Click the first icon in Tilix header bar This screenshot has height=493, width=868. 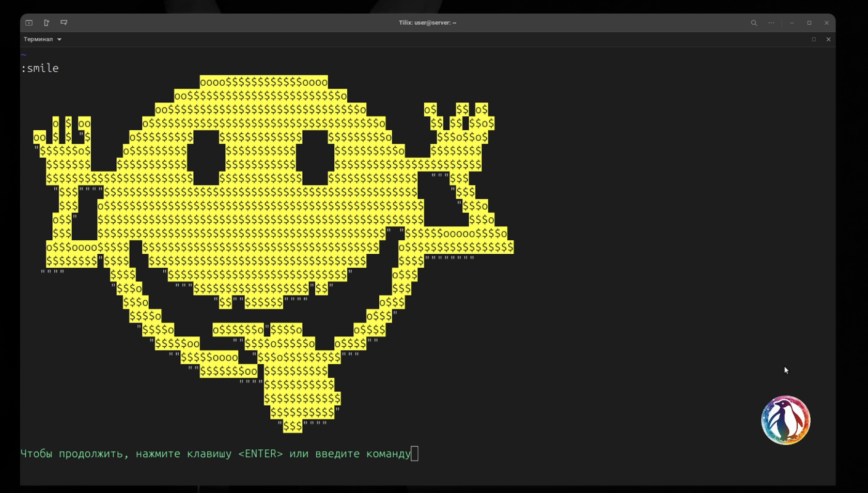point(29,23)
